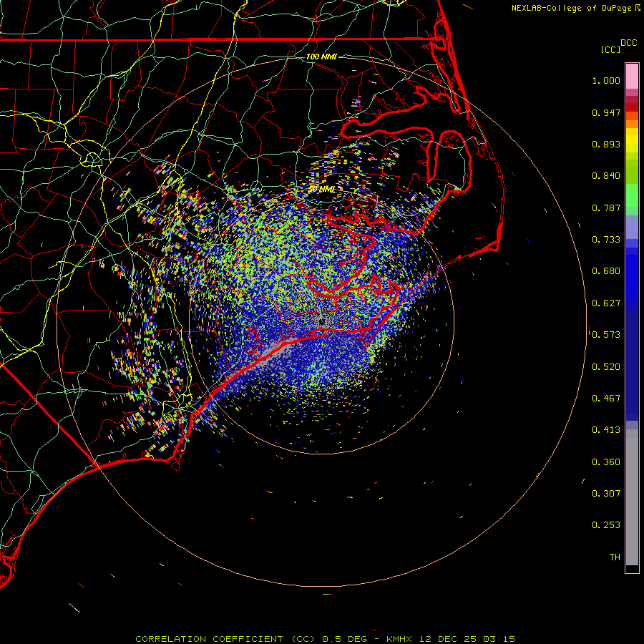Screen dimensions: 644x644
Task: Select the 0.520 legend value
Action: [606, 367]
